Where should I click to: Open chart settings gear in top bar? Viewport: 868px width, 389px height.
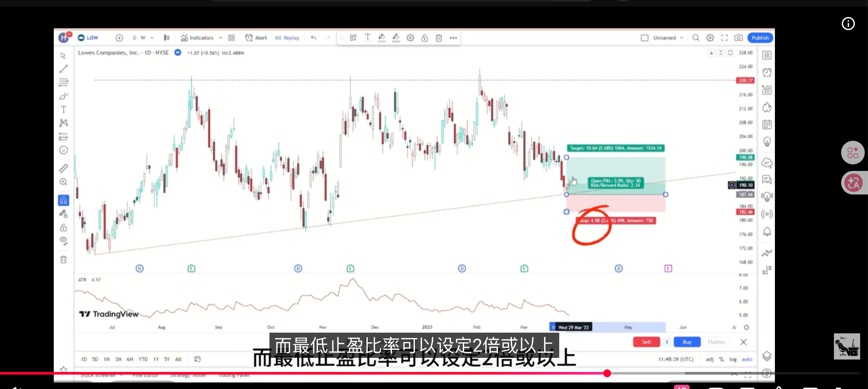[x=710, y=38]
